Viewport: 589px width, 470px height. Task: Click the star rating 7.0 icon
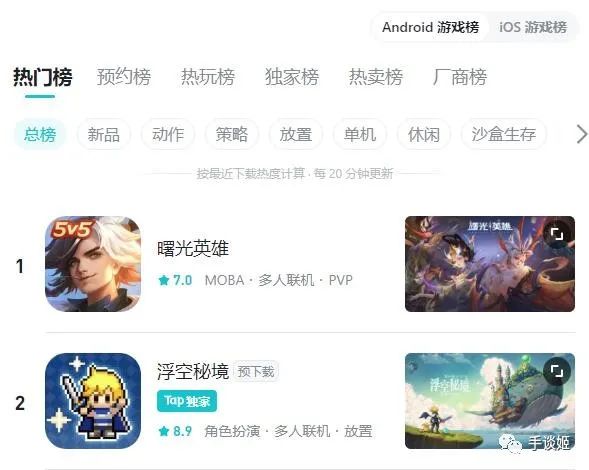(x=164, y=280)
